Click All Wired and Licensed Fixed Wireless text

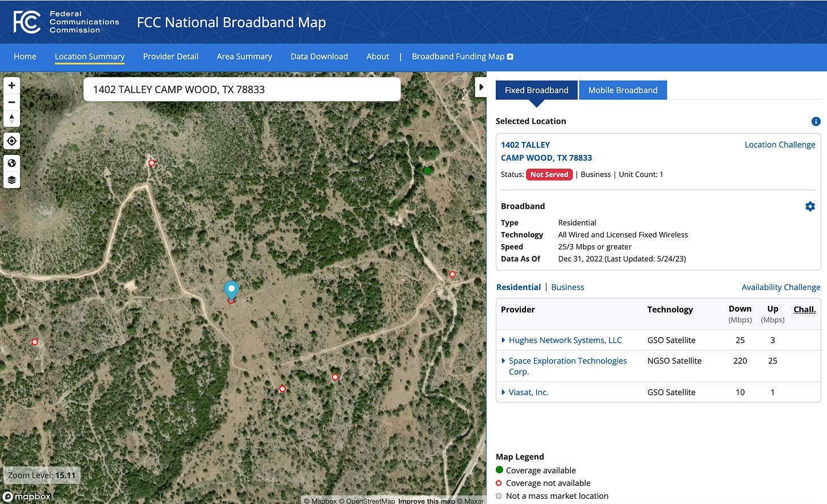(x=623, y=235)
